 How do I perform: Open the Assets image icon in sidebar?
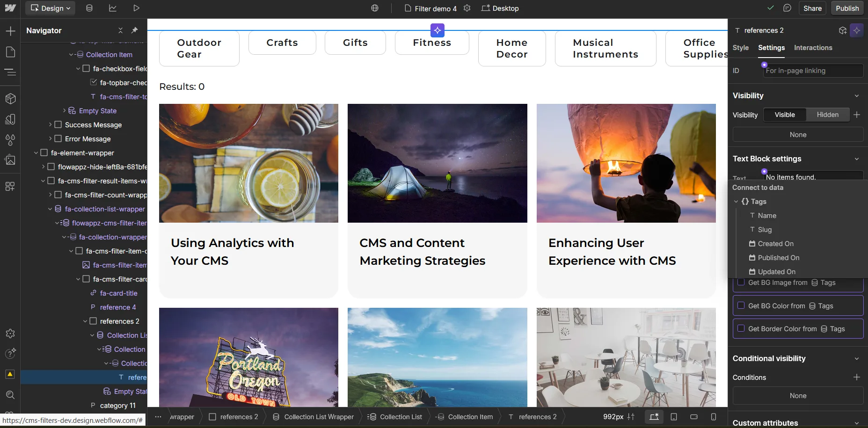pyautogui.click(x=10, y=160)
